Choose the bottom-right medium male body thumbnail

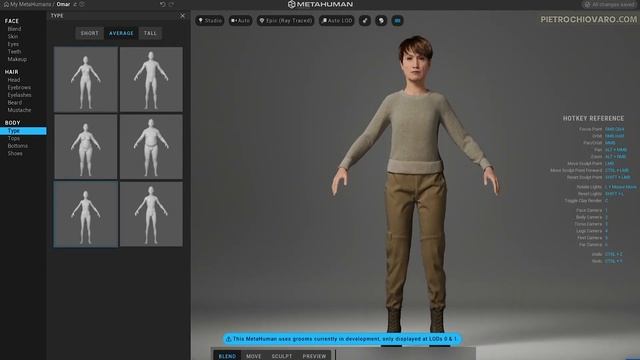[x=151, y=214]
